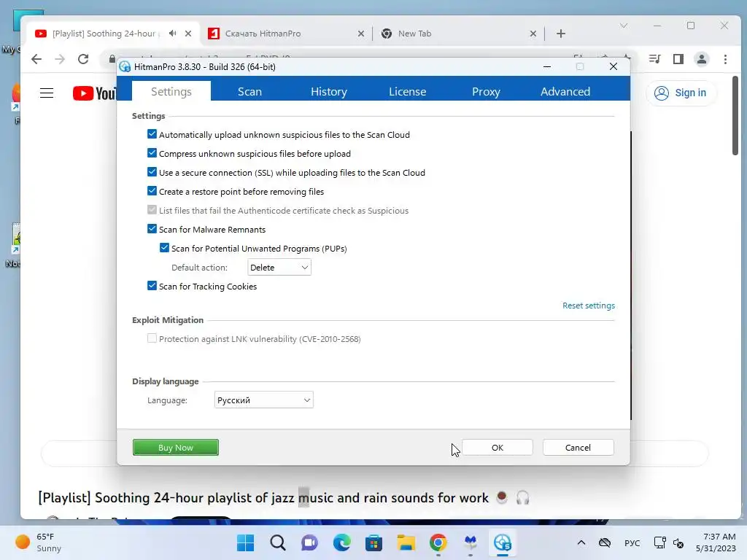The image size is (747, 560).
Task: Open Chrome tab search chevron
Action: click(x=624, y=26)
